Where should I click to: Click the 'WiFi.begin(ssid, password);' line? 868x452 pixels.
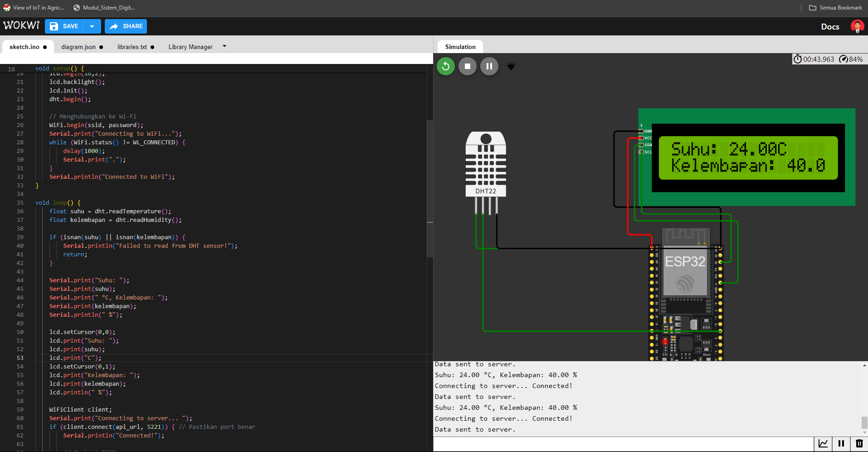tap(96, 125)
